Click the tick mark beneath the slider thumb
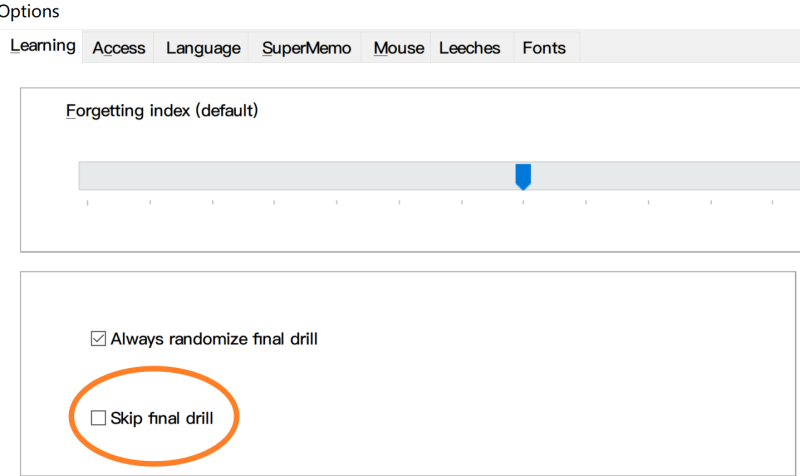800x476 pixels. point(523,203)
